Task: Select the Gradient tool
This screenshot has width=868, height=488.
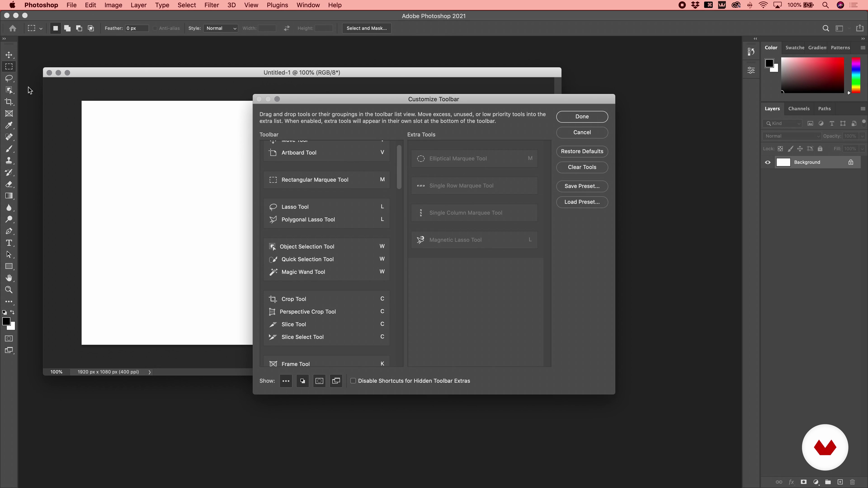Action: (x=9, y=196)
